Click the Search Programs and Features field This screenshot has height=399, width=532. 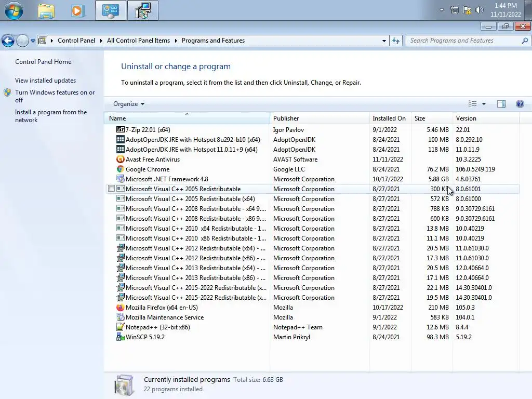(468, 41)
